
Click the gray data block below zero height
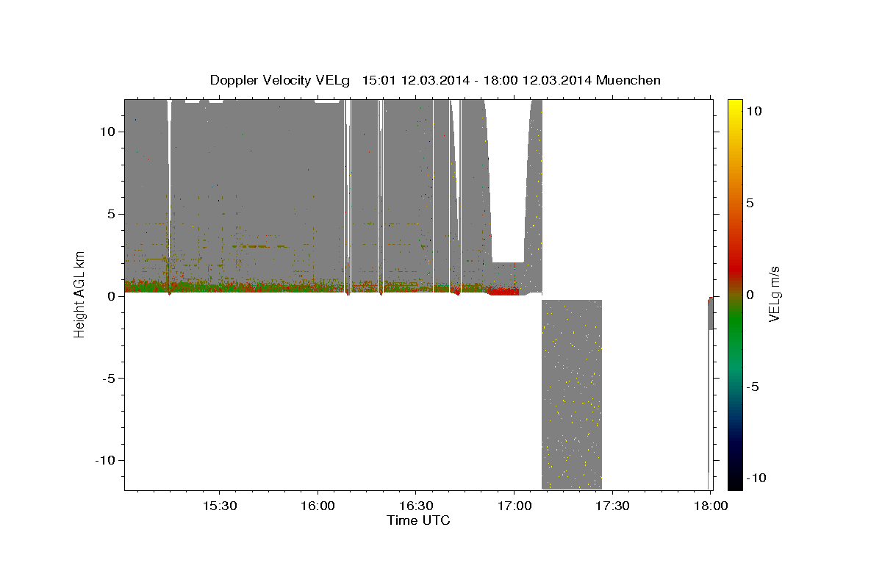coord(572,395)
